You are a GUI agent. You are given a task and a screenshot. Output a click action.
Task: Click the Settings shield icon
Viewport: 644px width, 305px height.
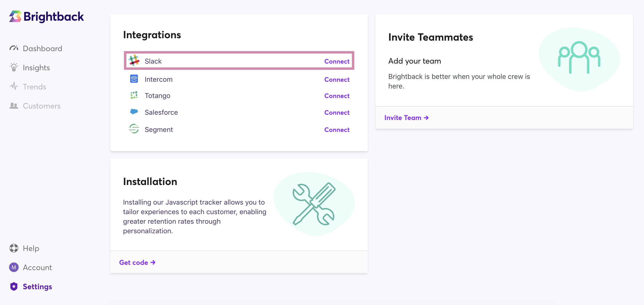(14, 287)
